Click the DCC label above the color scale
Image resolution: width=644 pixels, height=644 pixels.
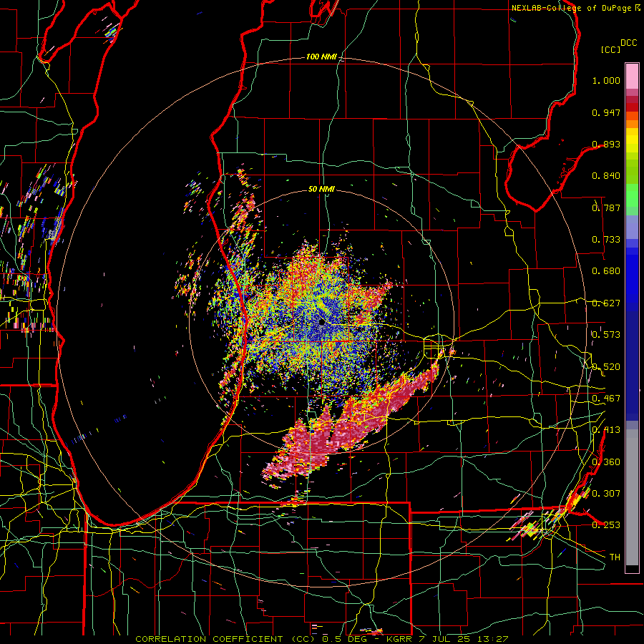coord(628,43)
